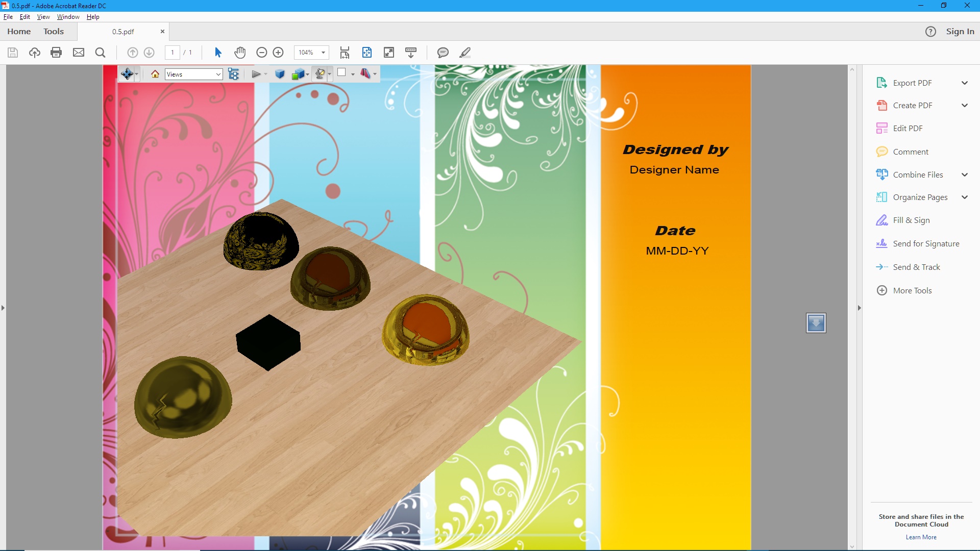Scroll down using the vertical scrollbar

point(851,545)
